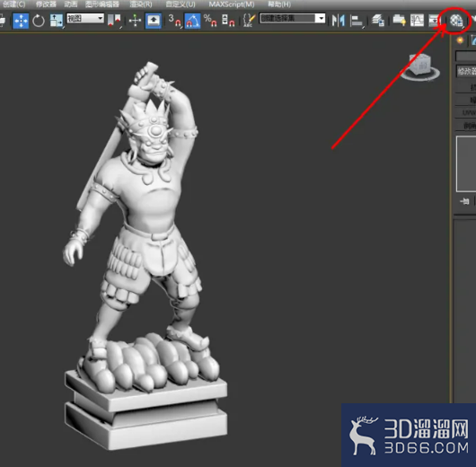Open the 自定义(U) menu
This screenshot has width=476, height=467.
click(x=181, y=4)
